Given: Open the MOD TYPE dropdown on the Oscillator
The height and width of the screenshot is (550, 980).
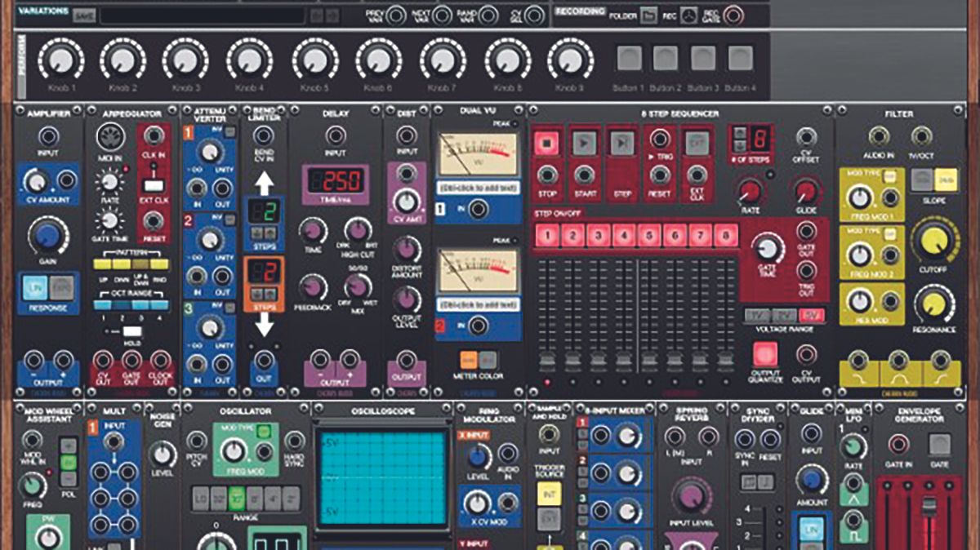Looking at the screenshot, I should click(263, 430).
